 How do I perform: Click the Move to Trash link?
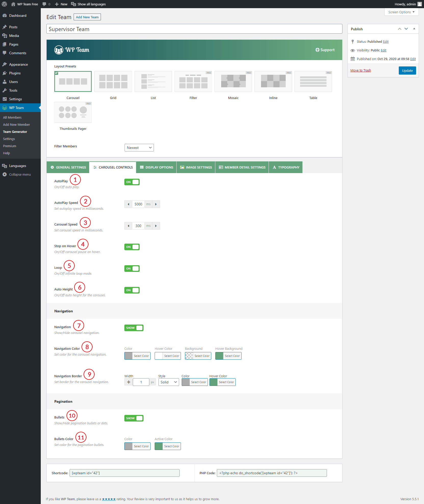click(x=361, y=71)
